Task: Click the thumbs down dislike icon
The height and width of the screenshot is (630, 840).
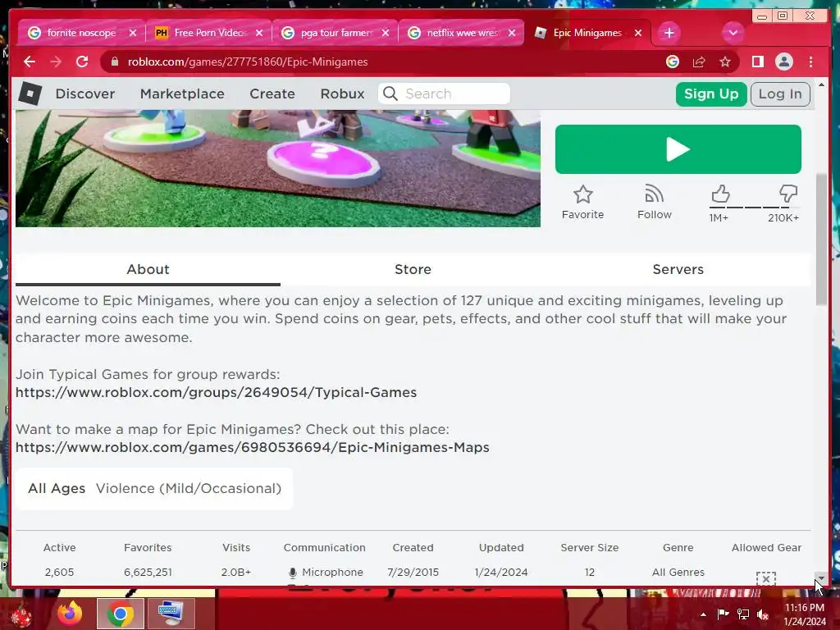Action: [x=788, y=194]
